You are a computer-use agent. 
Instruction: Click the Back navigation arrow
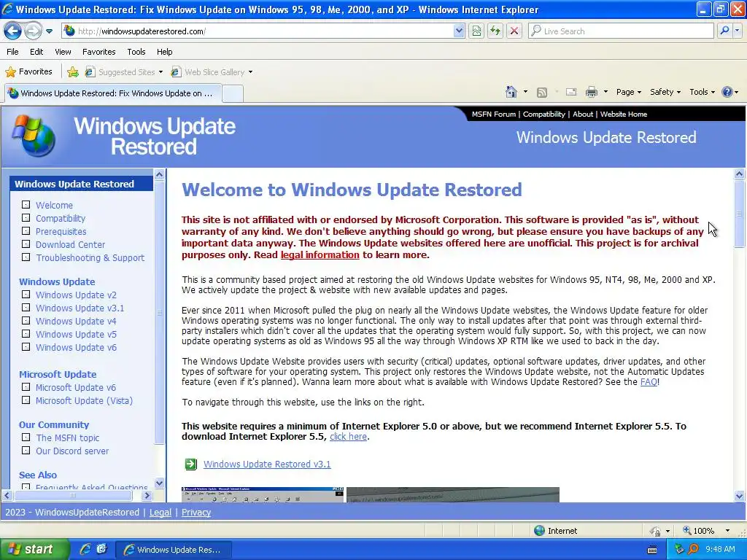tap(13, 31)
